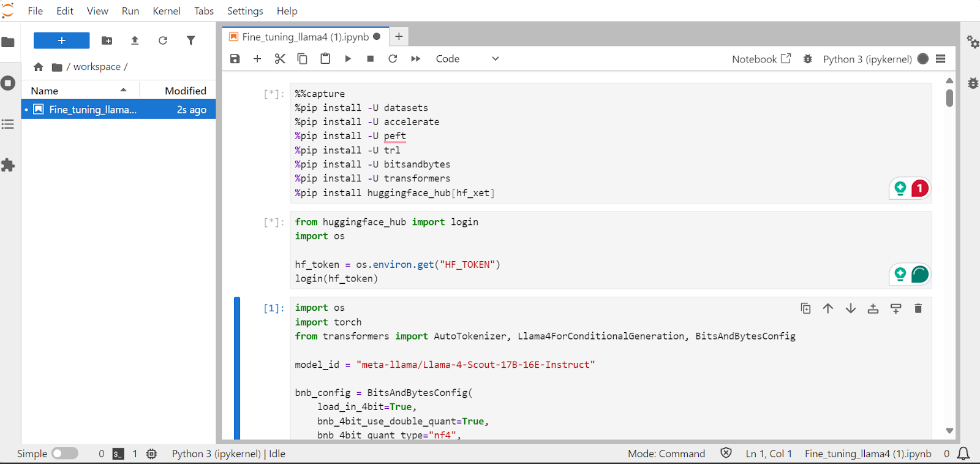This screenshot has width=980, height=464.
Task: Click the blue new launcher button
Action: (x=61, y=40)
